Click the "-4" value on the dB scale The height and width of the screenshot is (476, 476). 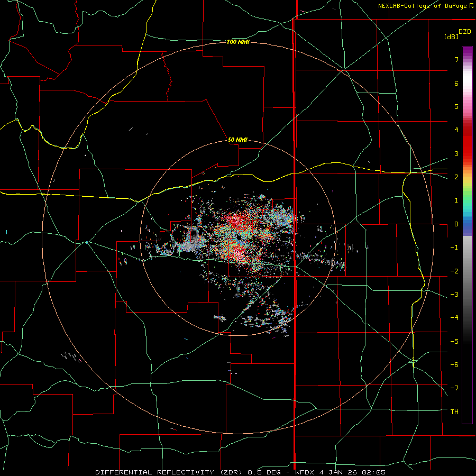point(454,318)
